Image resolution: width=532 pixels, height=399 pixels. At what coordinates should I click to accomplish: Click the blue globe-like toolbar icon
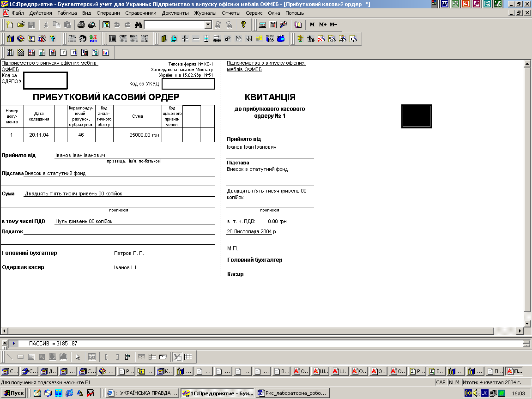click(x=281, y=39)
